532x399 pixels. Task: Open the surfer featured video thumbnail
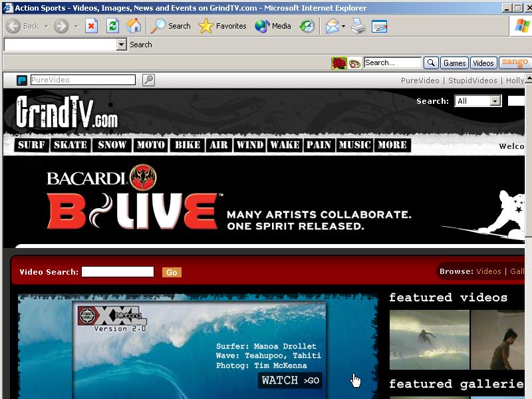429,340
